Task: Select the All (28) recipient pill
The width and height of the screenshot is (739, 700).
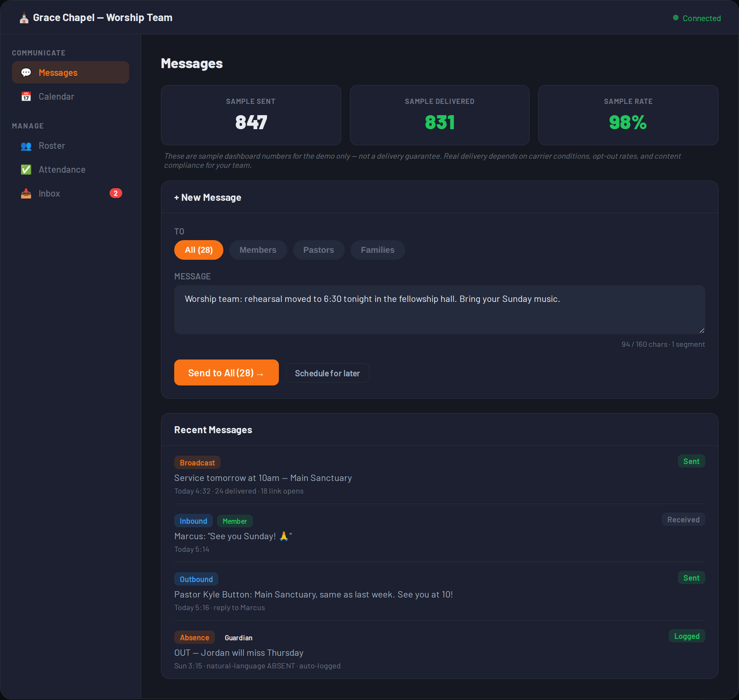Action: click(x=198, y=250)
